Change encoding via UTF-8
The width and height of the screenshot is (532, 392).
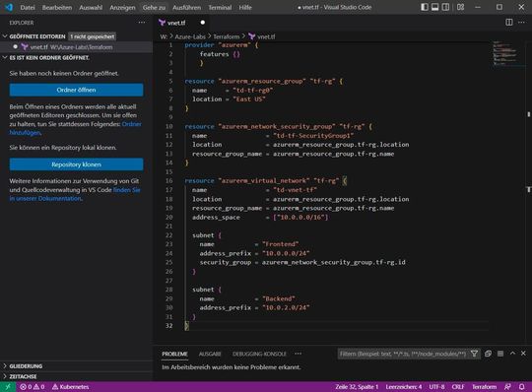pos(436,387)
